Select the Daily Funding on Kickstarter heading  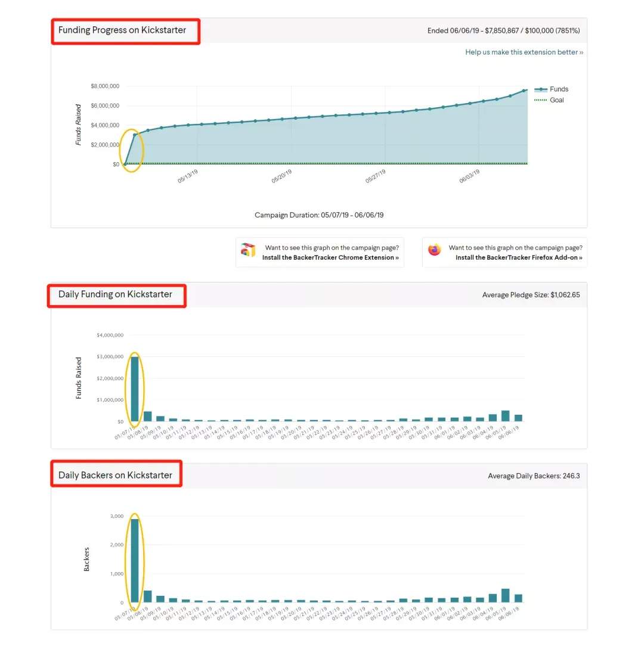pyautogui.click(x=115, y=294)
